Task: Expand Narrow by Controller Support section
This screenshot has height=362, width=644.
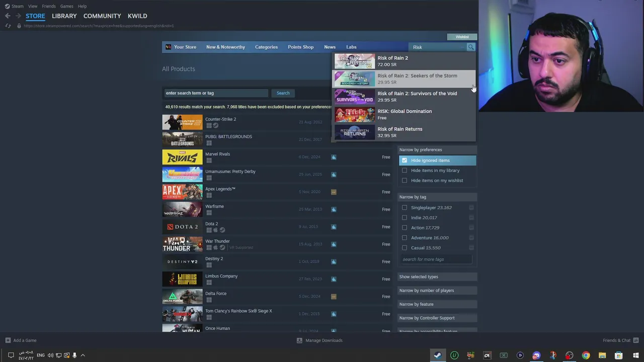Action: click(437, 318)
